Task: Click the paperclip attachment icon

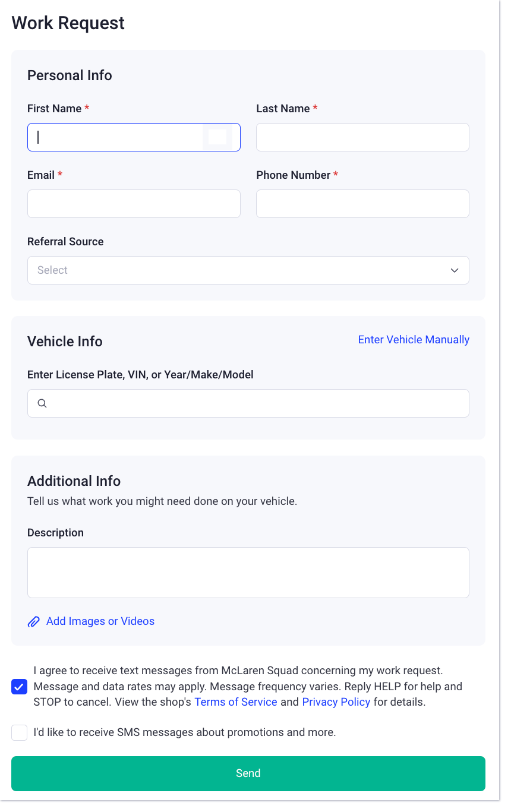Action: [34, 622]
